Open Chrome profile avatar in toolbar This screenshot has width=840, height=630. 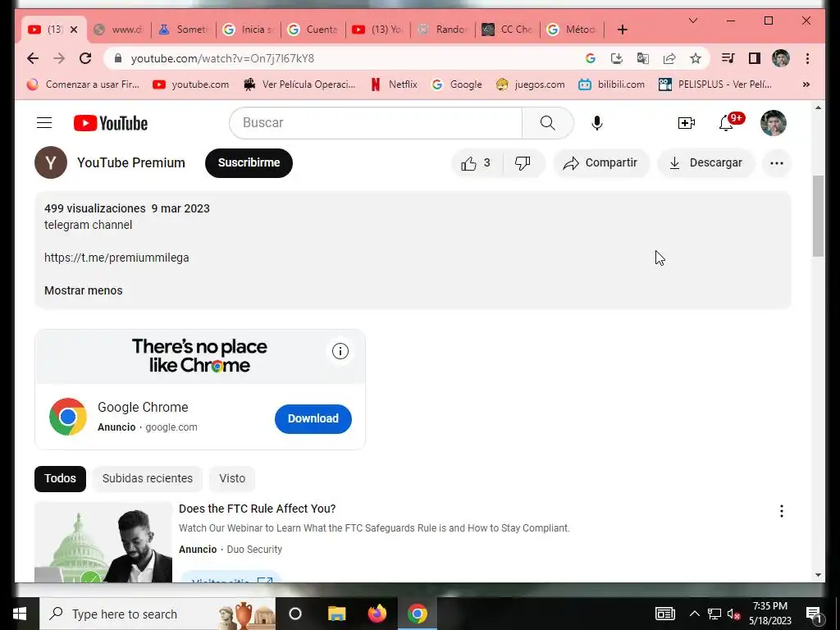click(781, 58)
